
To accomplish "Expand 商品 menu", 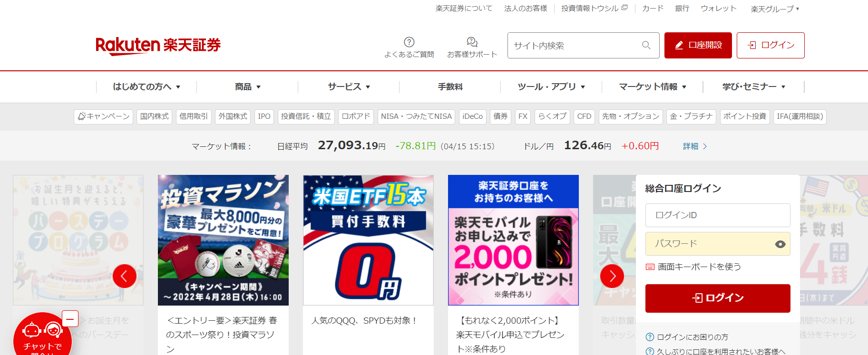I will tap(248, 86).
